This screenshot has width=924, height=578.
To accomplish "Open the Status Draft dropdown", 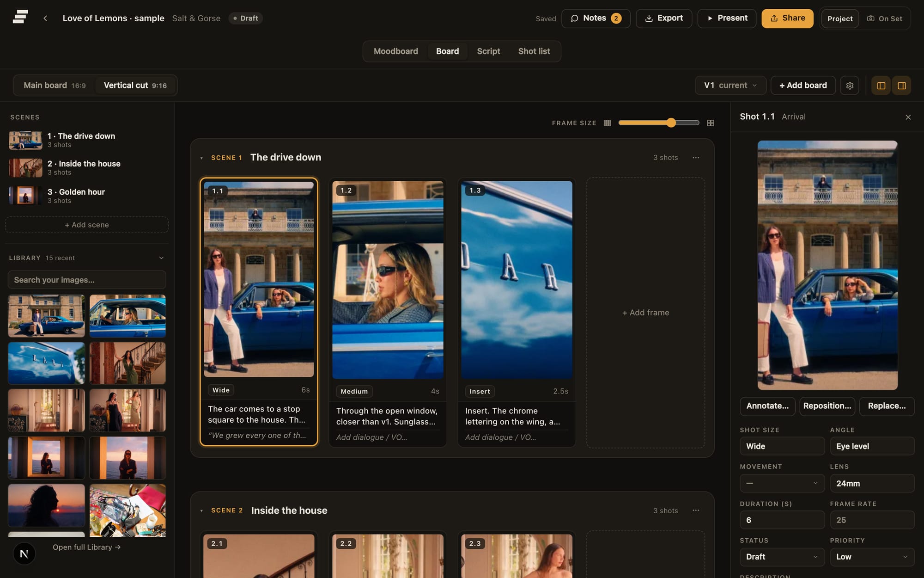I will (782, 557).
